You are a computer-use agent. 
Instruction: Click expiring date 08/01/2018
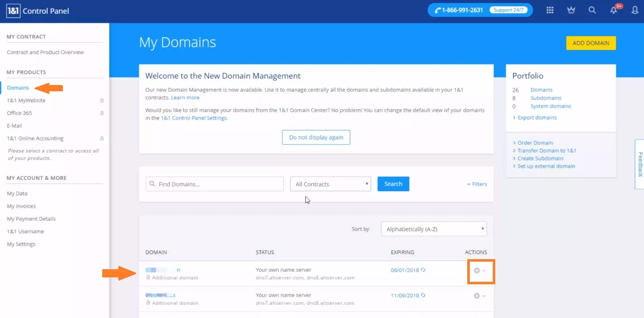(x=405, y=270)
